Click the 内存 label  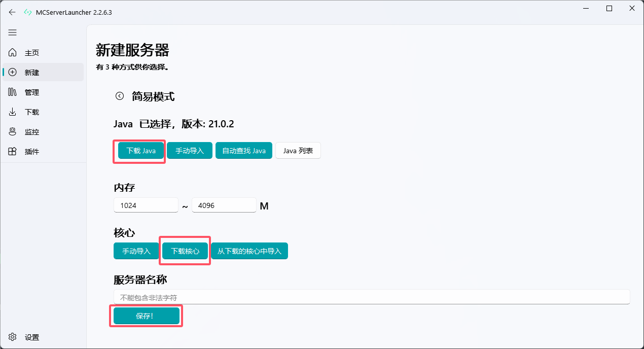click(x=124, y=188)
